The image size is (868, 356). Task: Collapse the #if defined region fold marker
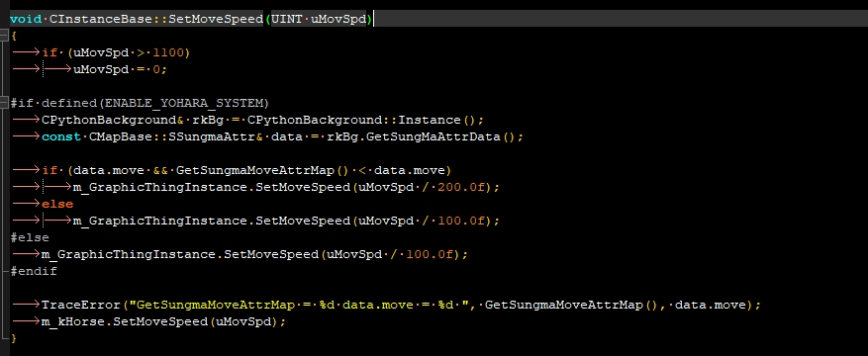pos(4,103)
